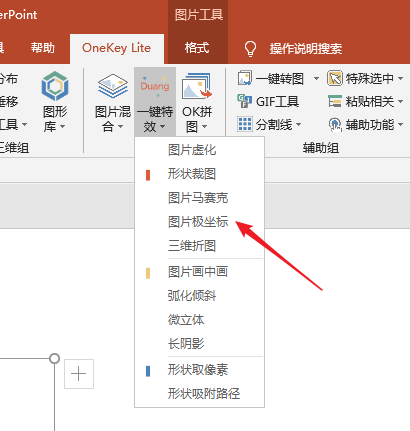This screenshot has height=431, width=410.
Task: Click the plus button beside the slide placeholder
Action: tap(79, 374)
